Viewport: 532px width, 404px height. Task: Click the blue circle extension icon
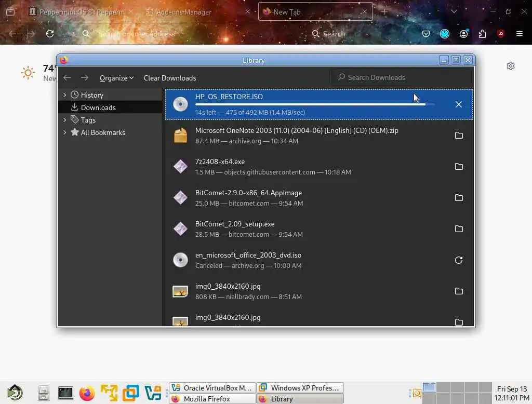click(x=445, y=34)
